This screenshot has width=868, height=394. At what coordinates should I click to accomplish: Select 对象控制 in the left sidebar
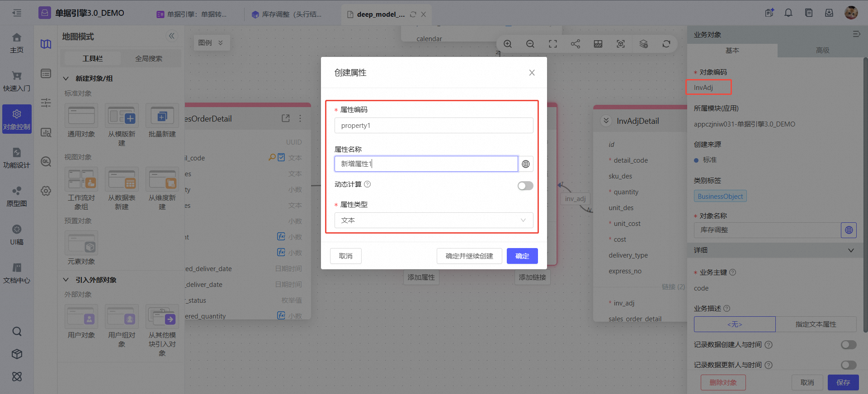[17, 120]
